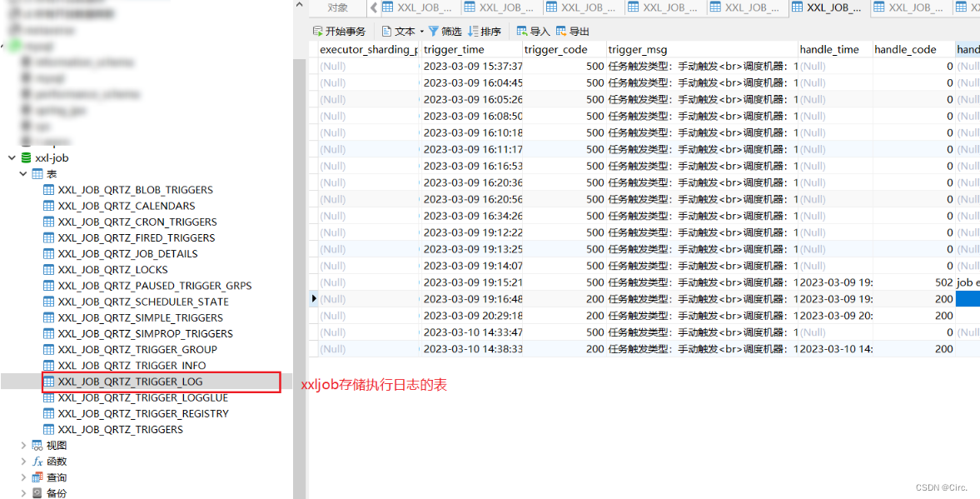Select the XXL_JOB_QRTZ_TRIGGER_LOGGLUE table name
The image size is (980, 499).
coord(143,397)
